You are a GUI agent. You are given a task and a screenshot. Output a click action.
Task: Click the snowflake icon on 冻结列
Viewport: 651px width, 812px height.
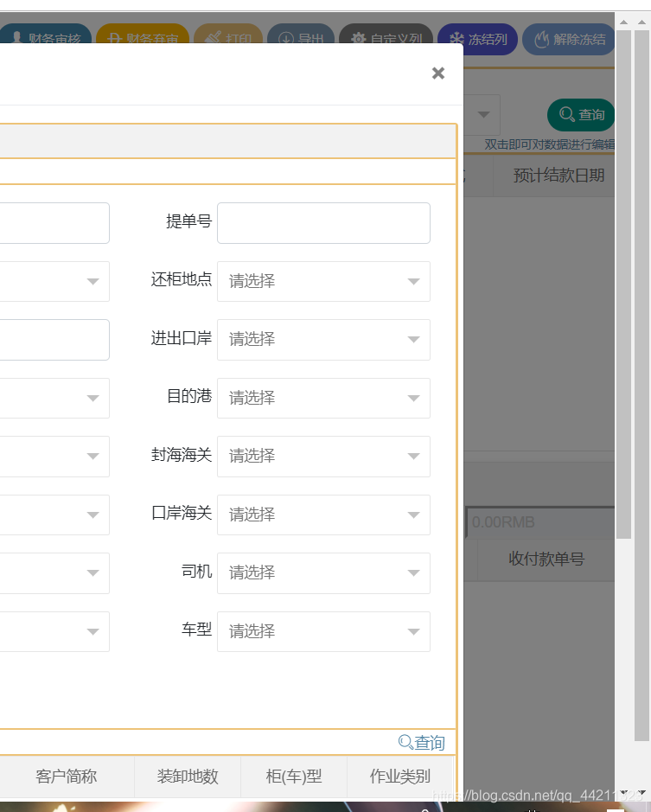456,40
